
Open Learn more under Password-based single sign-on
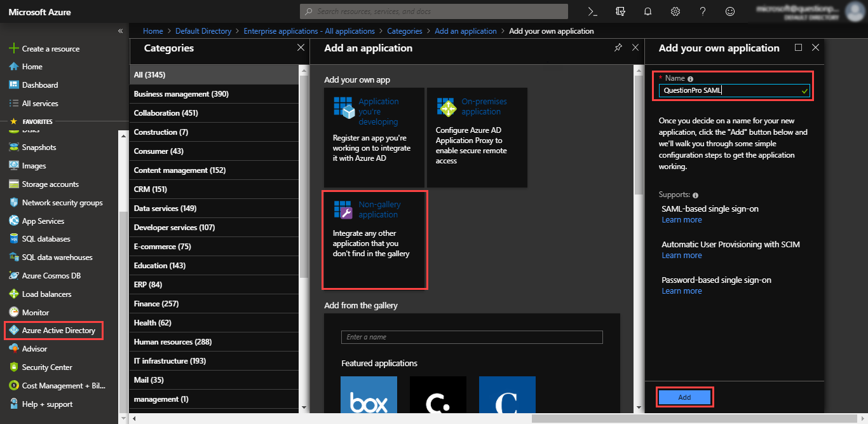682,291
